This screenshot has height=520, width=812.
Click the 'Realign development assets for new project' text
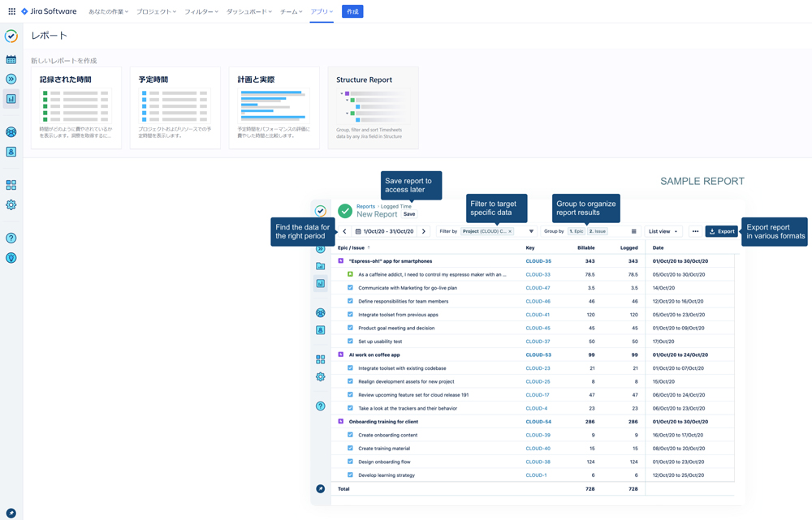pos(406,381)
